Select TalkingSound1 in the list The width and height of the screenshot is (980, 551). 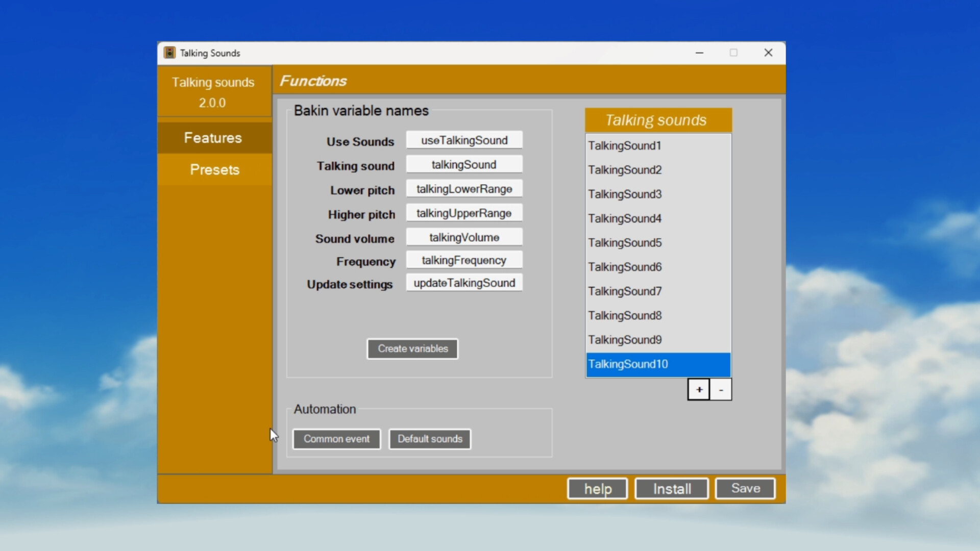click(x=624, y=145)
